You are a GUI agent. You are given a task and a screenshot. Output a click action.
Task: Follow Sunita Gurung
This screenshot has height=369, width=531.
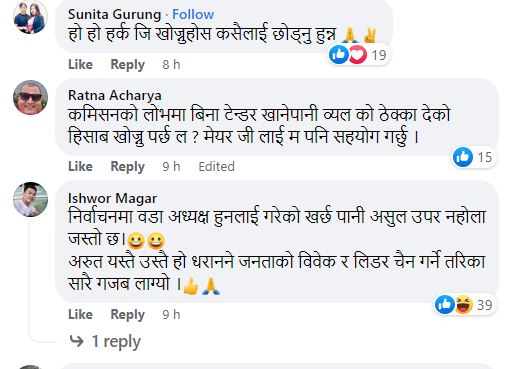click(193, 14)
